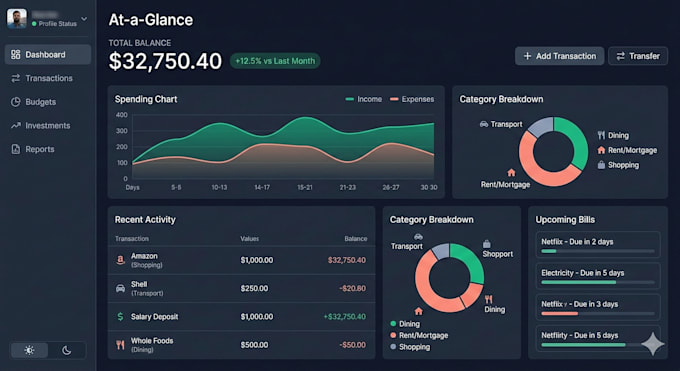Click the Whole Foods $500.00 value

(x=254, y=345)
